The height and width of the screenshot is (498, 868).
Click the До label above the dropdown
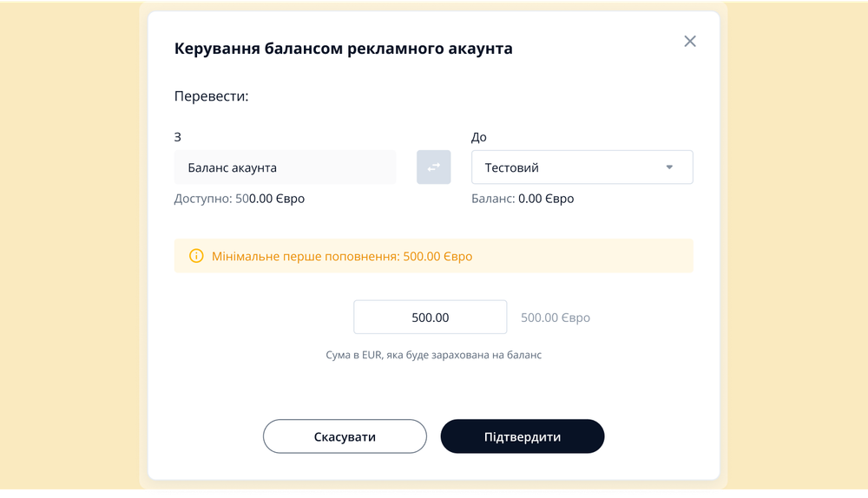pos(479,137)
